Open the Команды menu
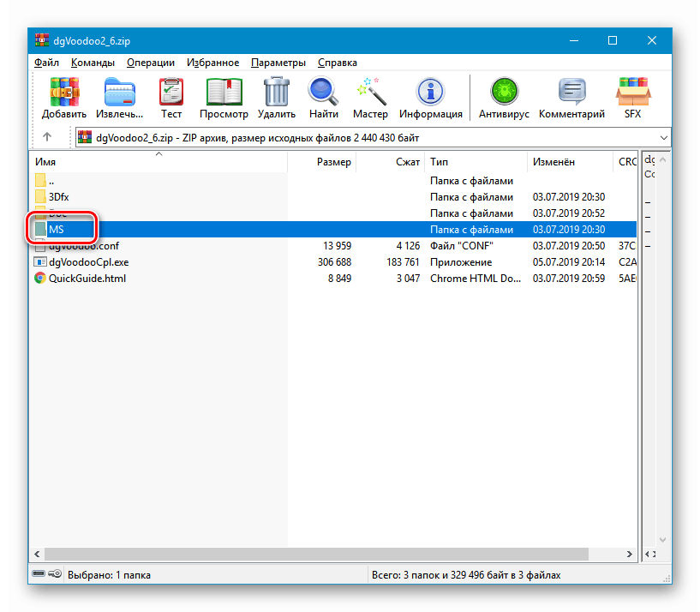The image size is (700, 612). click(93, 63)
